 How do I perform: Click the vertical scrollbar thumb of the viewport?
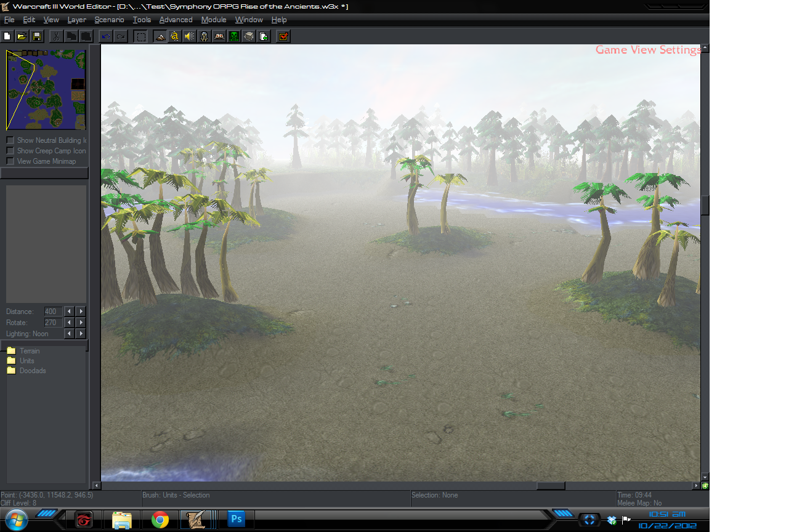click(x=705, y=206)
